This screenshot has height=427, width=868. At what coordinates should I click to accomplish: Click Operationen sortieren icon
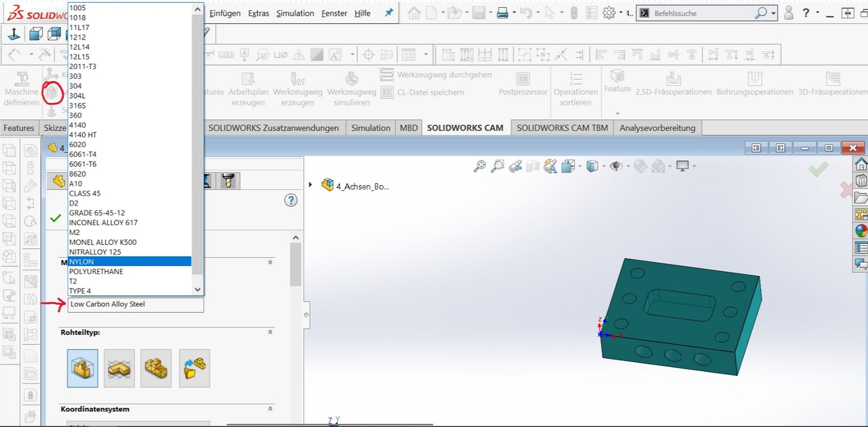point(576,79)
